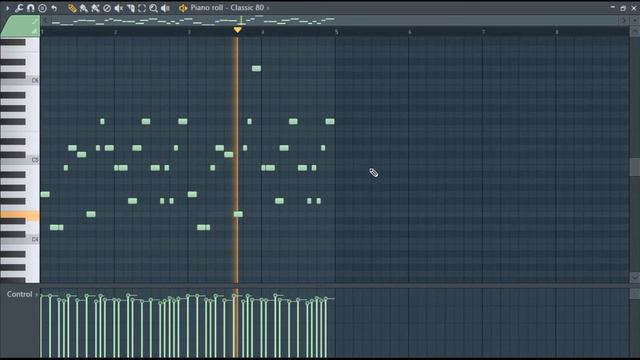640x360 pixels.
Task: Select the Playback speaker tool
Action: coord(165,8)
